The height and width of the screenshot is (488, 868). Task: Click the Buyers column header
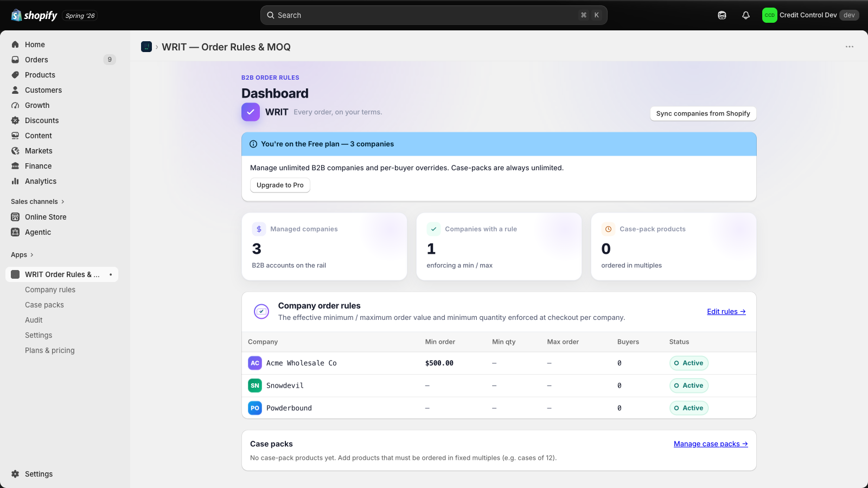tap(628, 342)
